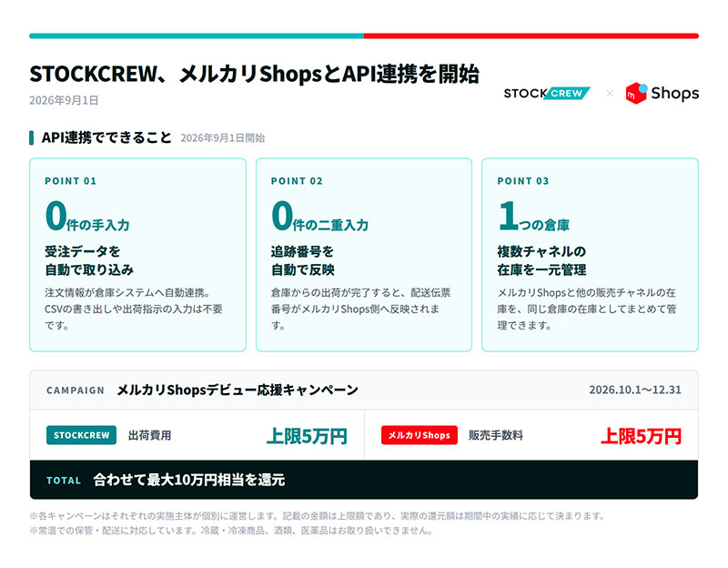
Task: Select the headline "STOCKCREW、メルカリShopsとAPI連携を開始"
Action: 254,74
